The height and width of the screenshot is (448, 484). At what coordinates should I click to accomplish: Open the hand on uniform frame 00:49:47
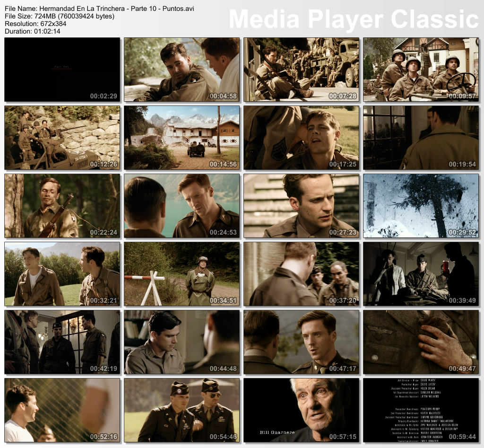click(421, 342)
